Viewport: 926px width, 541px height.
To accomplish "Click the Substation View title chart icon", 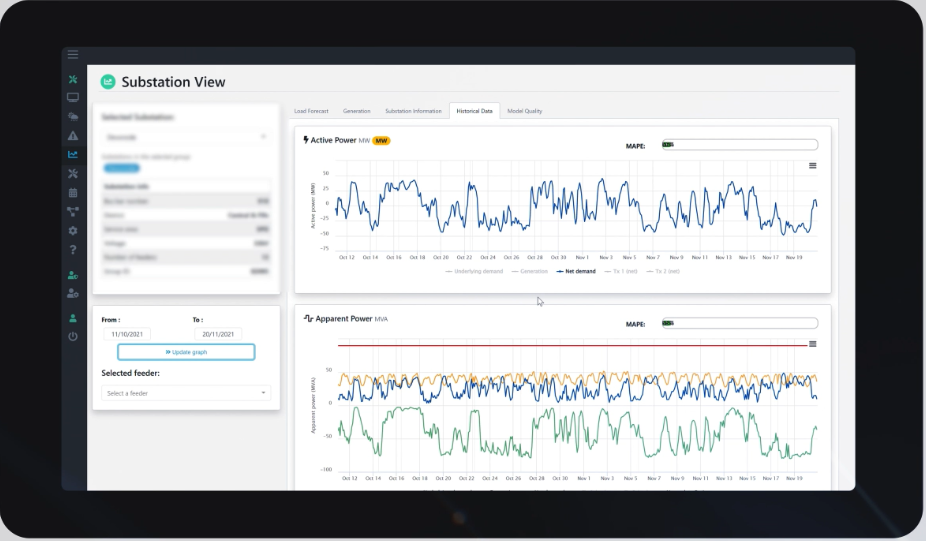I will click(x=108, y=82).
